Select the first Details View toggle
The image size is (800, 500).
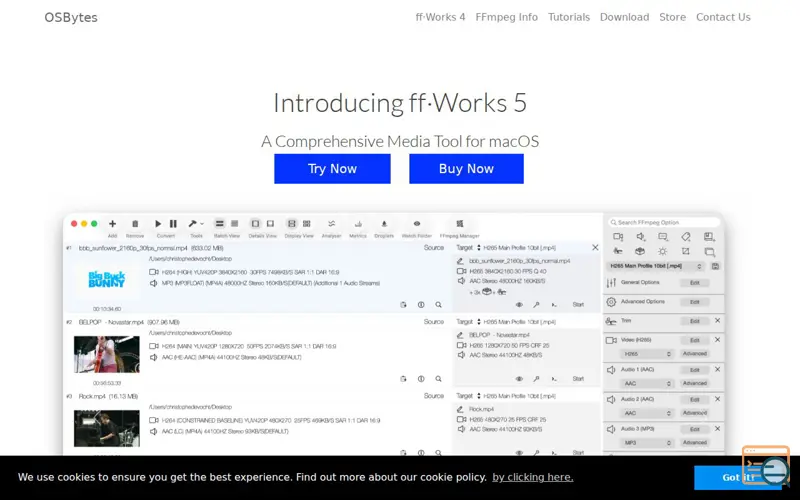tap(255, 223)
